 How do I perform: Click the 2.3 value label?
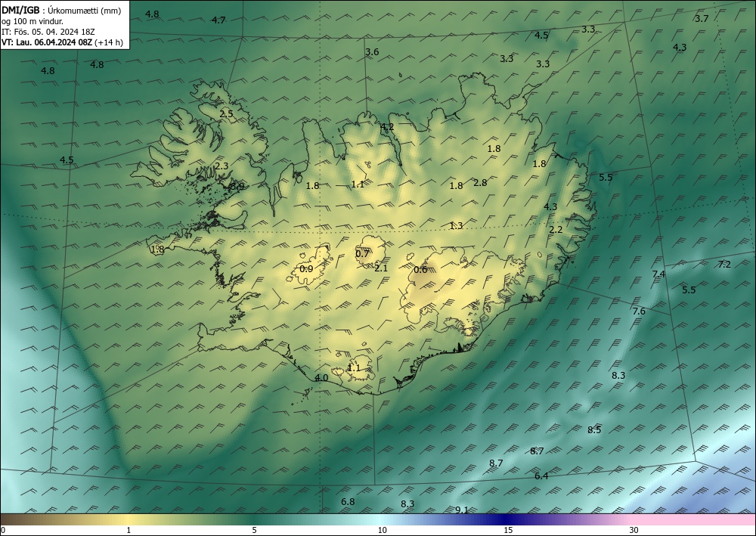click(x=222, y=166)
